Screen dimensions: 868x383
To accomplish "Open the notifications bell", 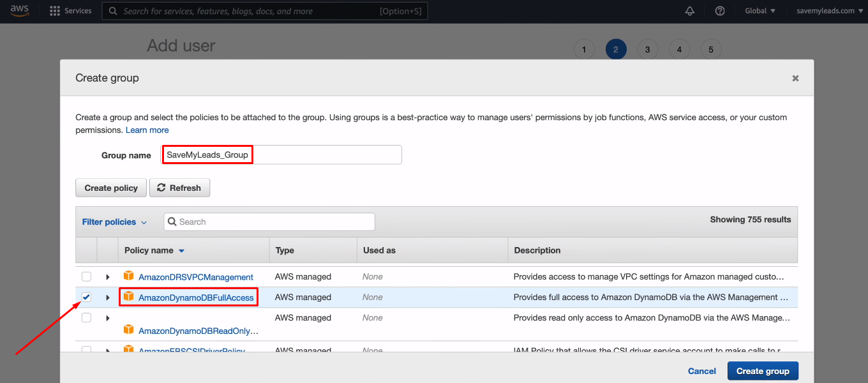I will 690,11.
